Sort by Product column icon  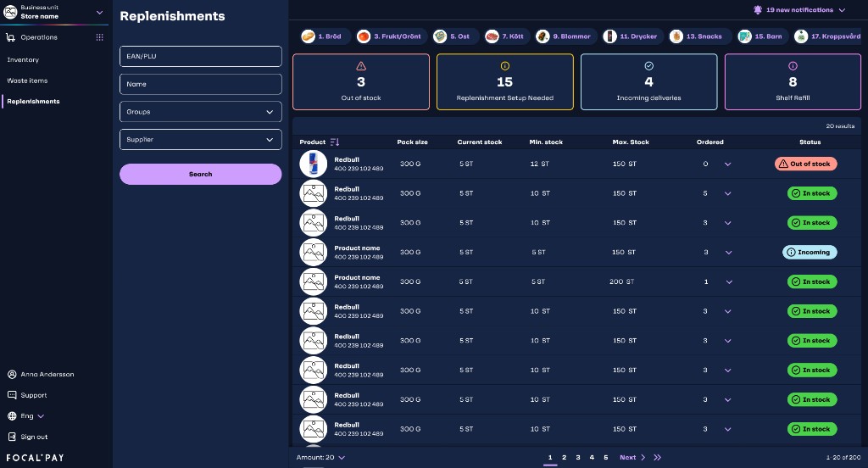tap(334, 142)
